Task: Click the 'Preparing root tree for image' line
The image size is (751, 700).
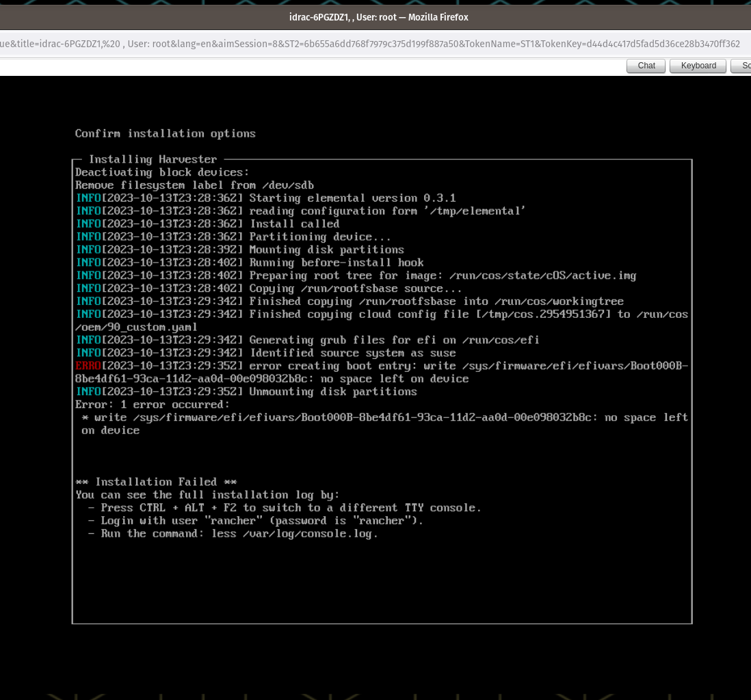Action: coord(356,275)
